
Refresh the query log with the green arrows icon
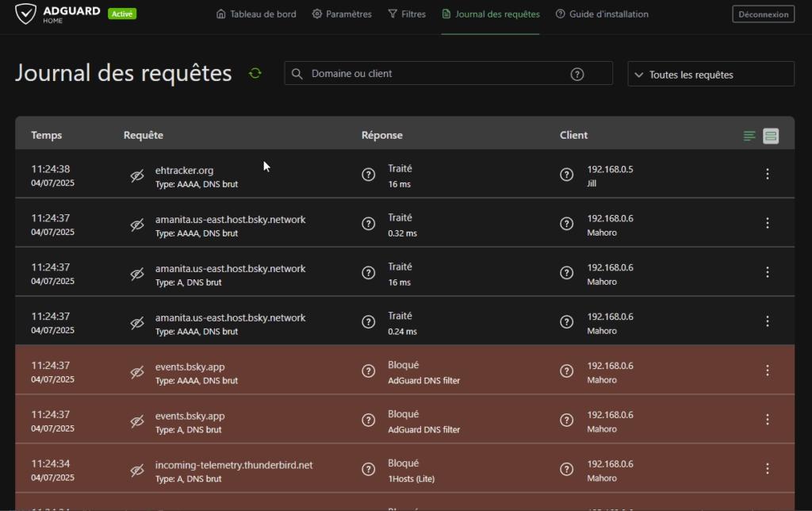(255, 73)
